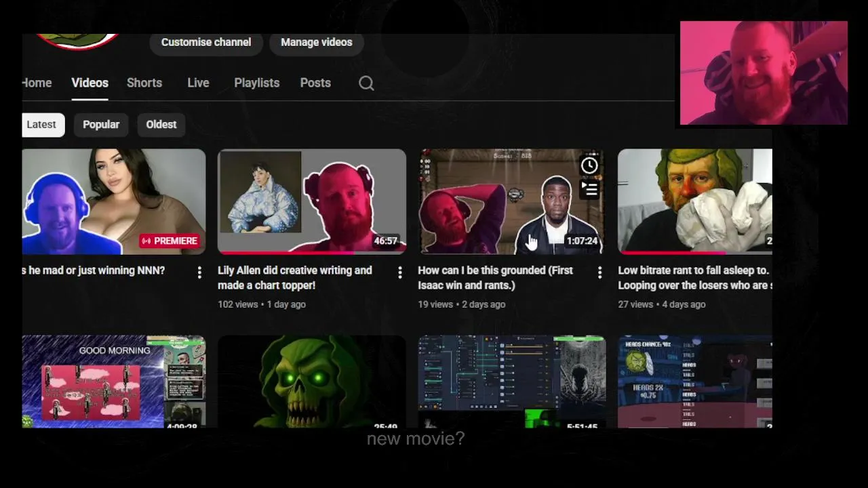Click '102 views • 1 day ago' text
Screen dimensions: 868x488
click(x=262, y=304)
